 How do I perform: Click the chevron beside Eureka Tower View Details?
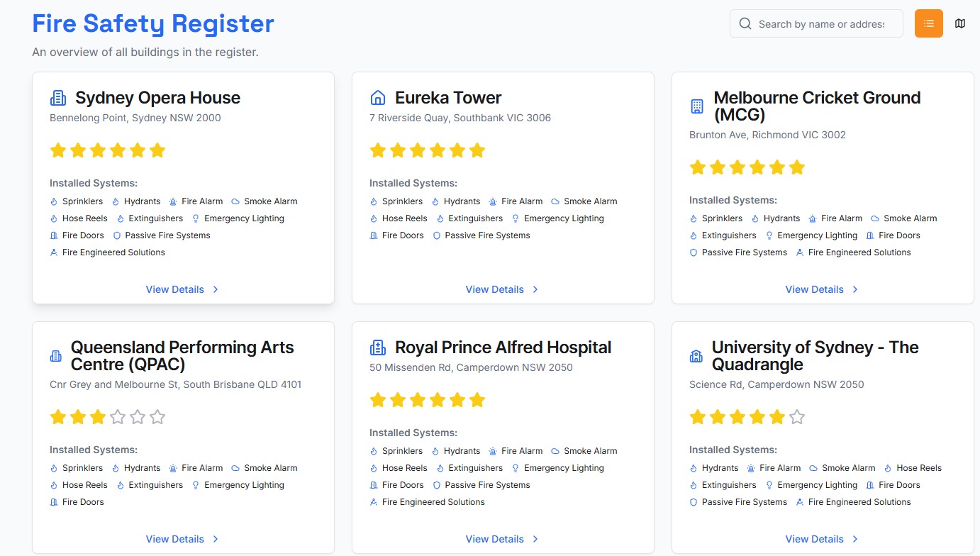535,289
